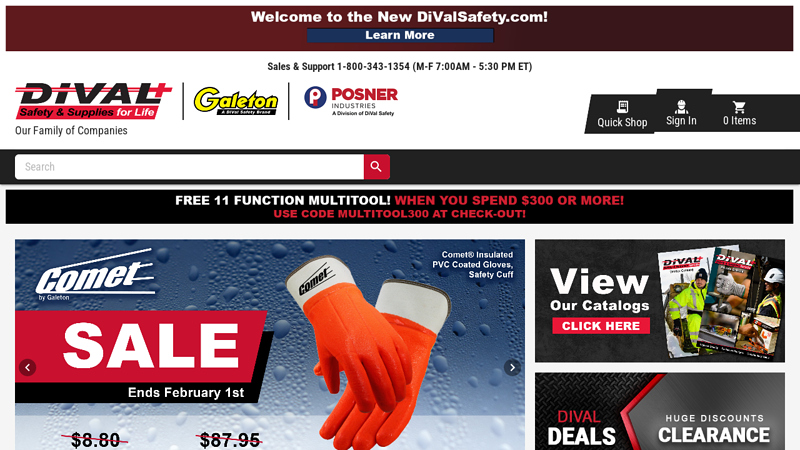The image size is (800, 450).
Task: Open Quick Shop from the header
Action: (x=622, y=114)
